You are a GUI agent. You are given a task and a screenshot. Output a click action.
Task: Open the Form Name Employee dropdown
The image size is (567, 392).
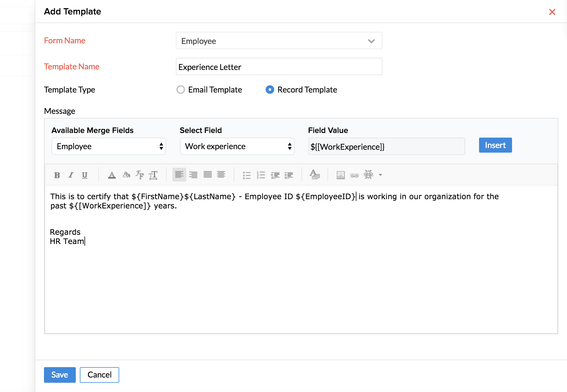click(279, 41)
